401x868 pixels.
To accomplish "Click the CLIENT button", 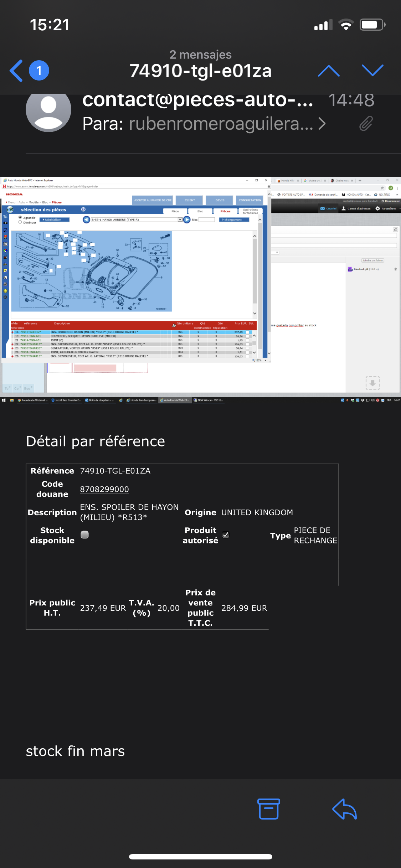I will pyautogui.click(x=190, y=200).
